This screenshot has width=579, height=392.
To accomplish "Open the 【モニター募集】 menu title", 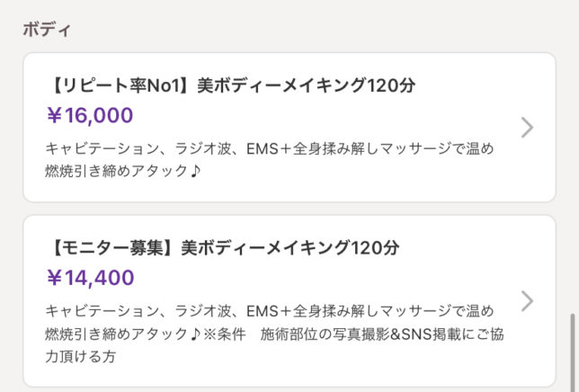I will coord(111,247).
